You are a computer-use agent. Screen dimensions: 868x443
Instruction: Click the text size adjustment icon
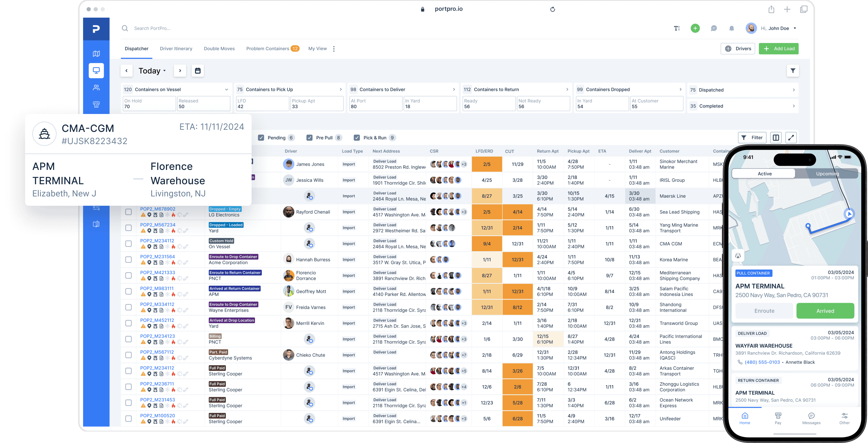[x=677, y=28]
